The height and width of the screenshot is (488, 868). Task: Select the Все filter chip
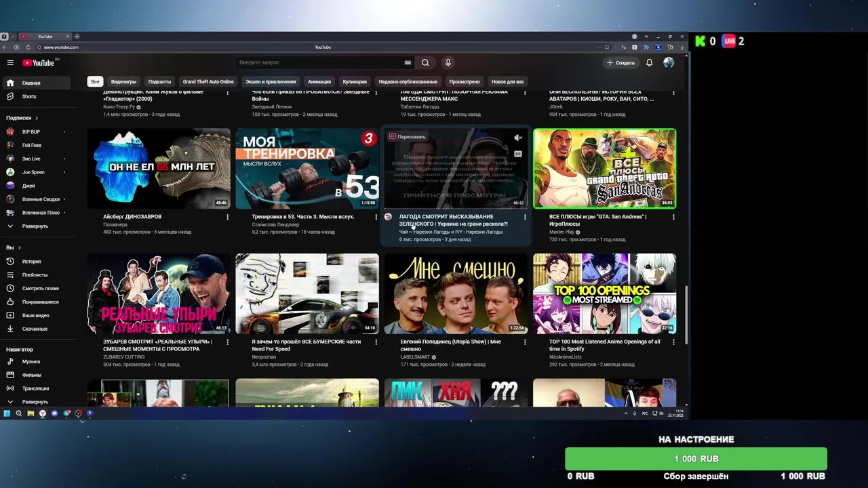click(x=95, y=81)
